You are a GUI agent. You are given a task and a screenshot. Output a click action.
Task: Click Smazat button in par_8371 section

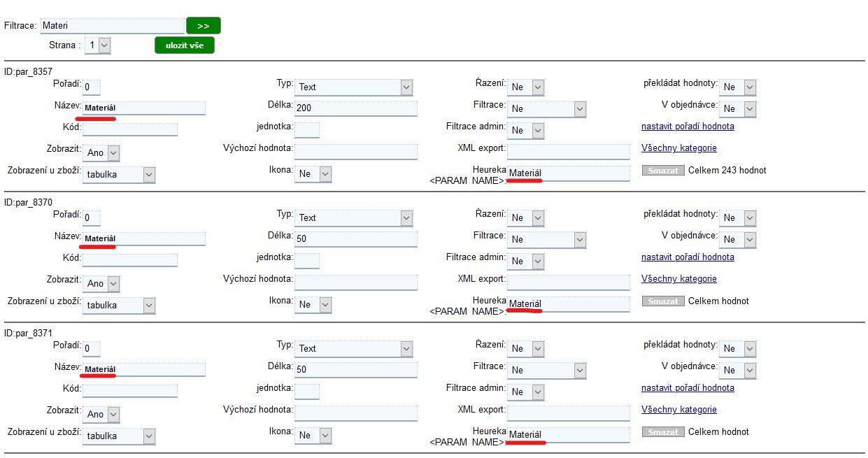[663, 431]
